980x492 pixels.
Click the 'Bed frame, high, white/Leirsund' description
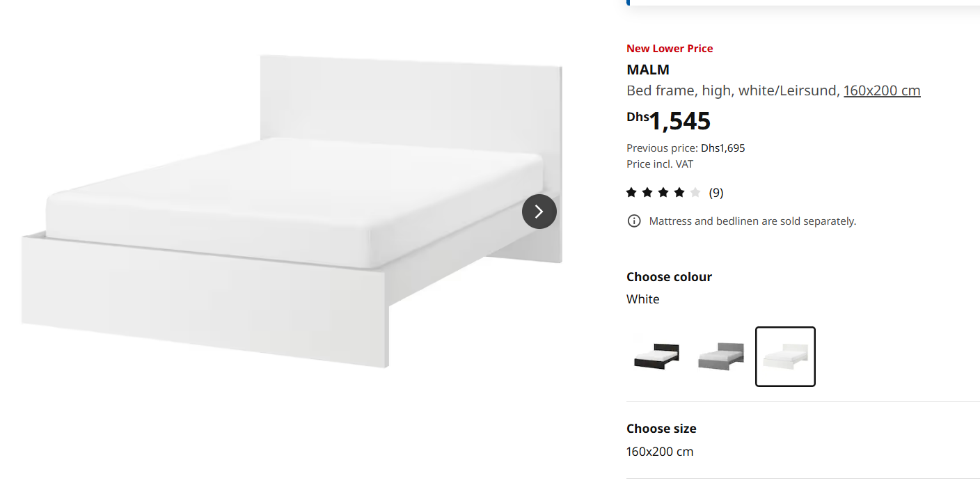pyautogui.click(x=734, y=90)
